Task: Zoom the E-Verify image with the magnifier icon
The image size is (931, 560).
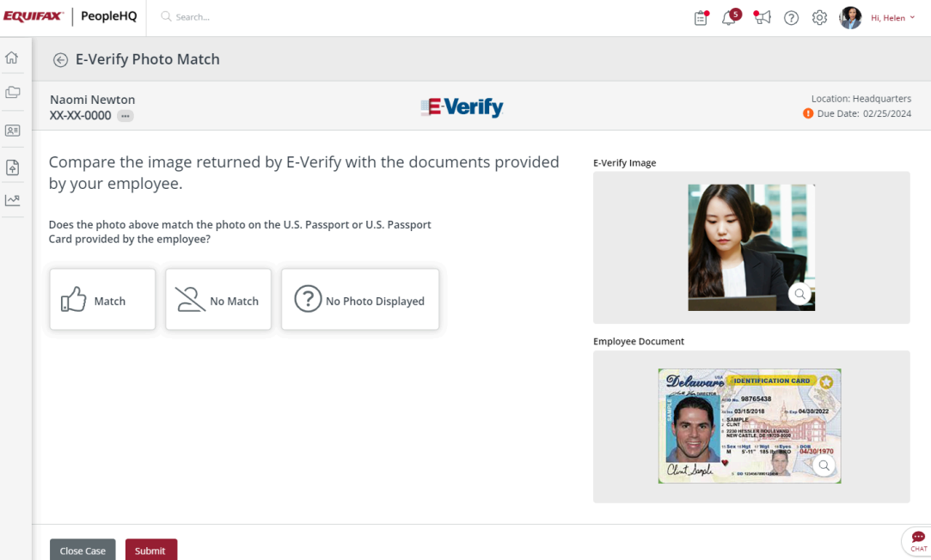Action: point(799,294)
